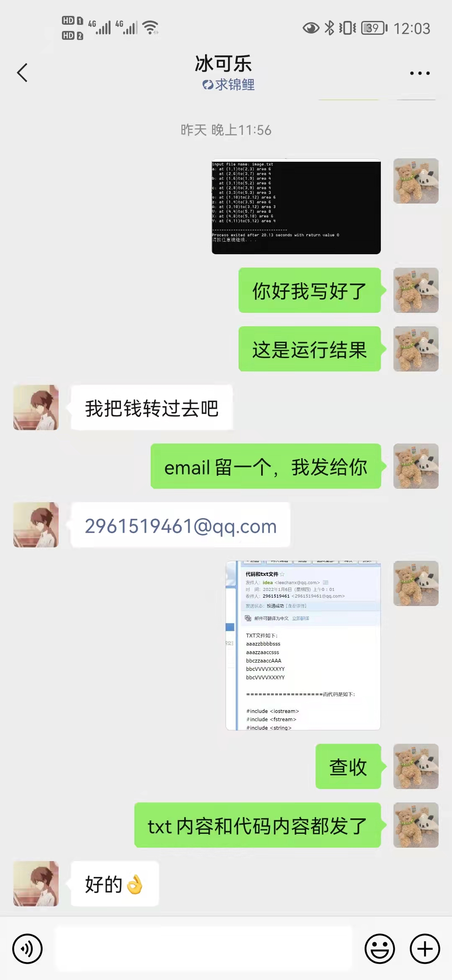Tap the 2961519461@qq.com email link
The image size is (452, 980).
(181, 526)
